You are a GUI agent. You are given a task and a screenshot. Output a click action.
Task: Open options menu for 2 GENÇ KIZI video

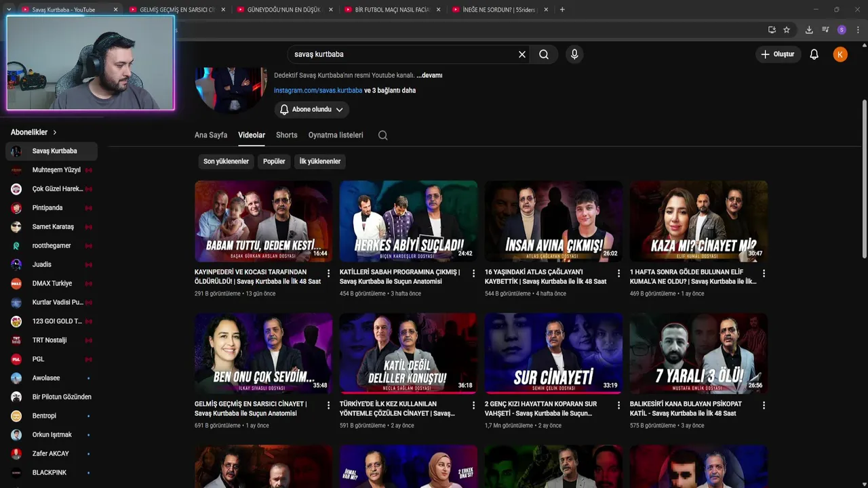coord(618,405)
